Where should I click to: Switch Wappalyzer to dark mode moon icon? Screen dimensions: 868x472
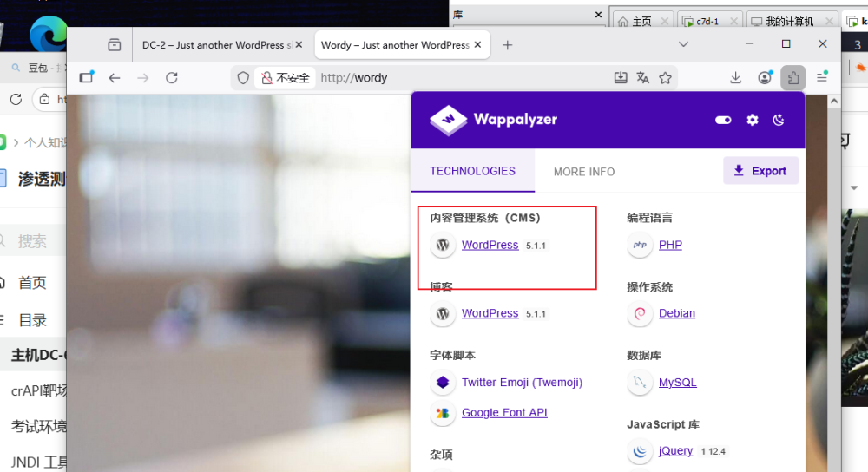point(779,120)
